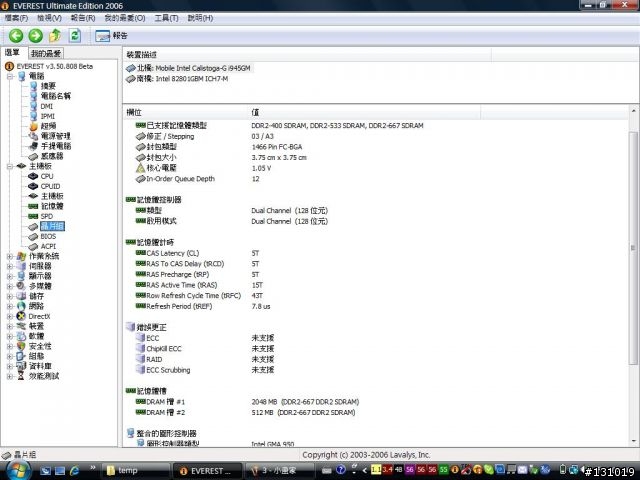The height and width of the screenshot is (480, 640).
Task: Expand the 伺服器 tree node
Action: click(x=10, y=266)
